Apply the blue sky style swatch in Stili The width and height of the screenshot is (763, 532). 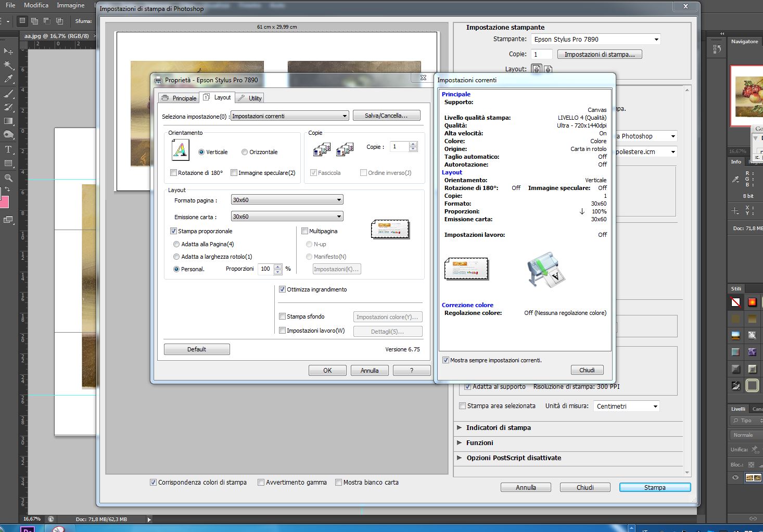(x=735, y=335)
